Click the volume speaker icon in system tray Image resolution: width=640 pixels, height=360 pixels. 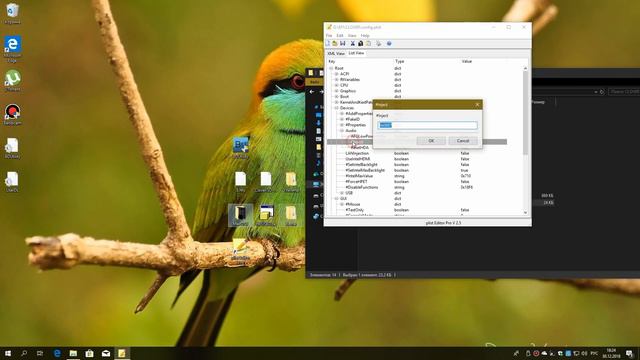(x=584, y=353)
